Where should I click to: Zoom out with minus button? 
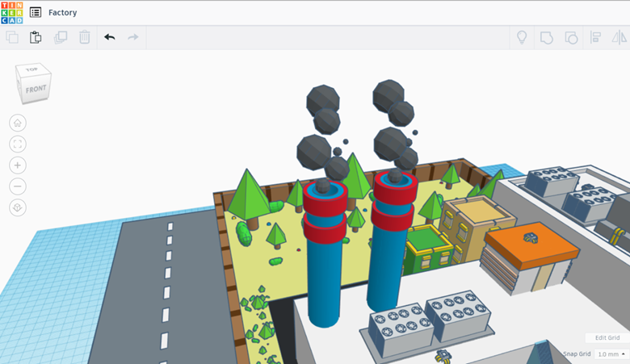18,186
